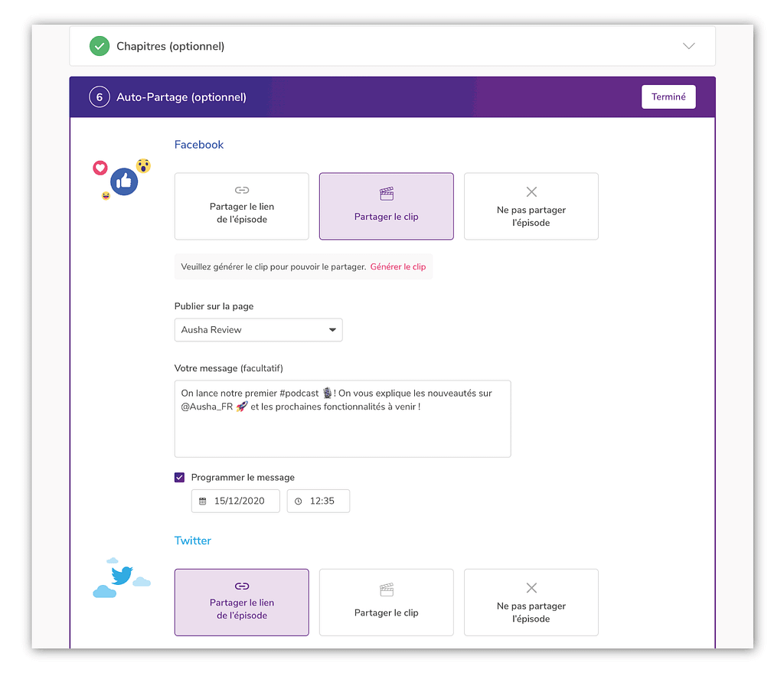Choose Twitter Ne pas partager l'épisode option
The width and height of the screenshot is (784, 673).
[531, 603]
